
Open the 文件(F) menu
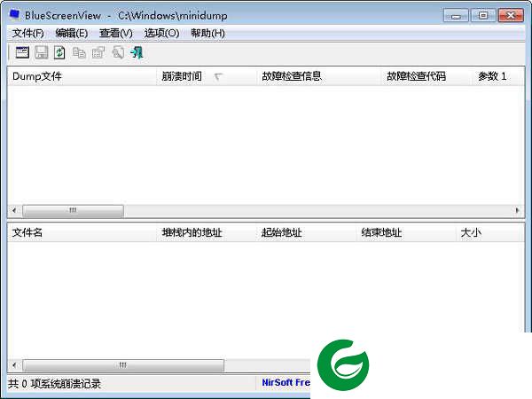28,34
